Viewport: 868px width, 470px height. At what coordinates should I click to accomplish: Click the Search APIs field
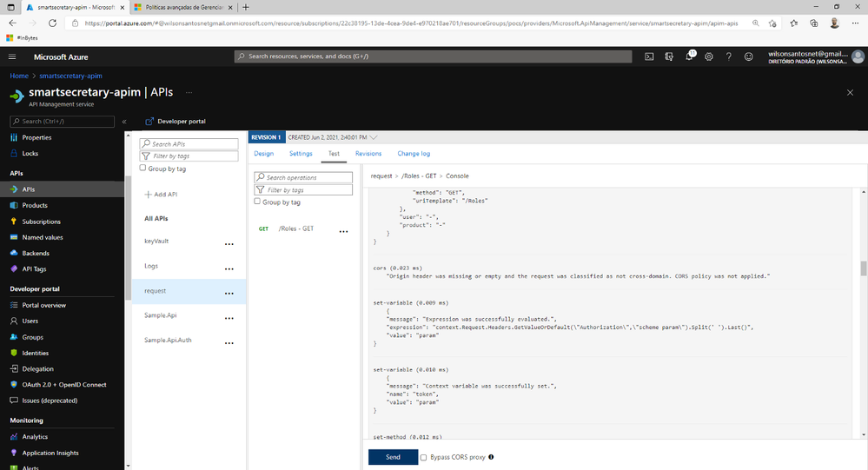coord(189,144)
